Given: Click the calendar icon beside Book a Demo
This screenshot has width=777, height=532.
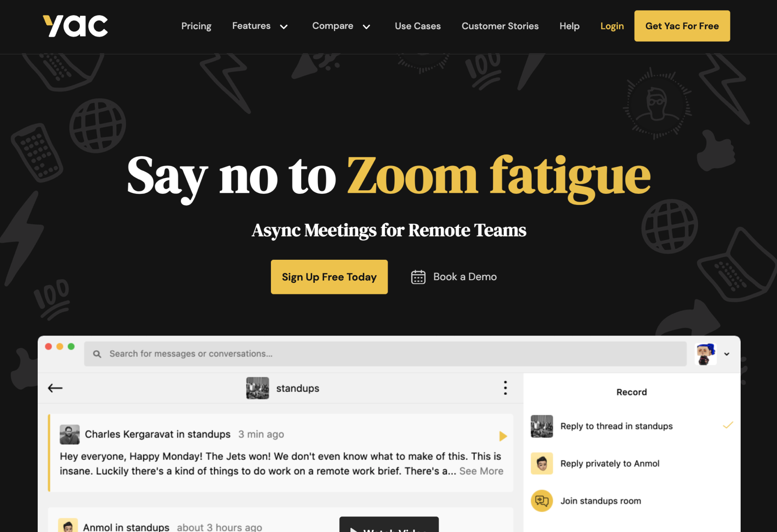Looking at the screenshot, I should (x=418, y=277).
